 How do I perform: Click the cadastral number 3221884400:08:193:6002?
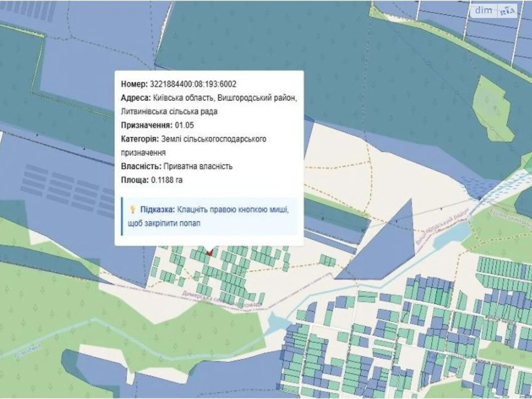coord(193,84)
